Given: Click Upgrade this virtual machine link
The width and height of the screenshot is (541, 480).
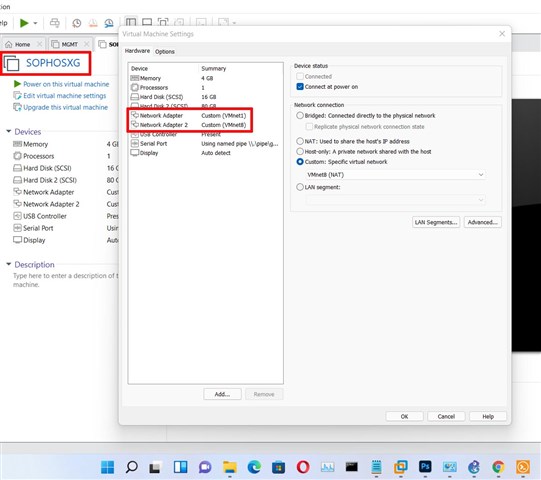Looking at the screenshot, I should point(66,107).
